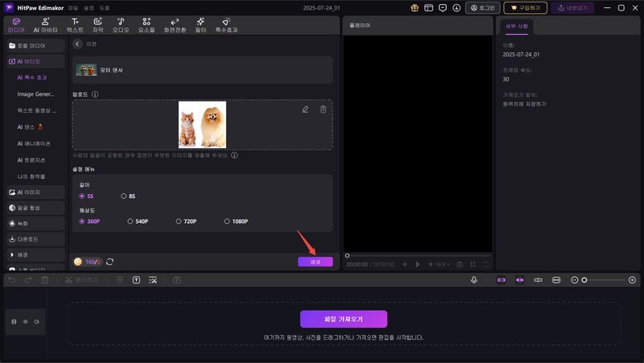Delete the uploaded image with trash icon
Image resolution: width=644 pixels, height=363 pixels.
pos(324,109)
